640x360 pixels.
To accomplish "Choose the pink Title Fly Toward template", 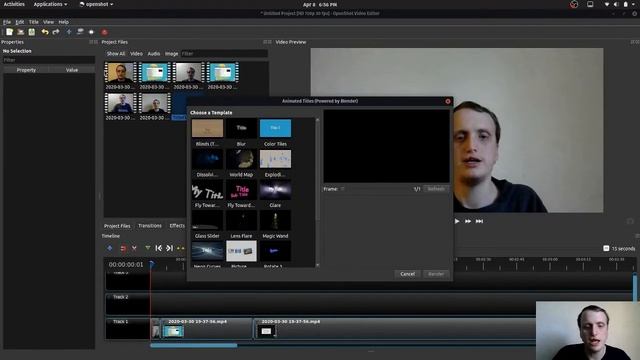I will pyautogui.click(x=241, y=190).
